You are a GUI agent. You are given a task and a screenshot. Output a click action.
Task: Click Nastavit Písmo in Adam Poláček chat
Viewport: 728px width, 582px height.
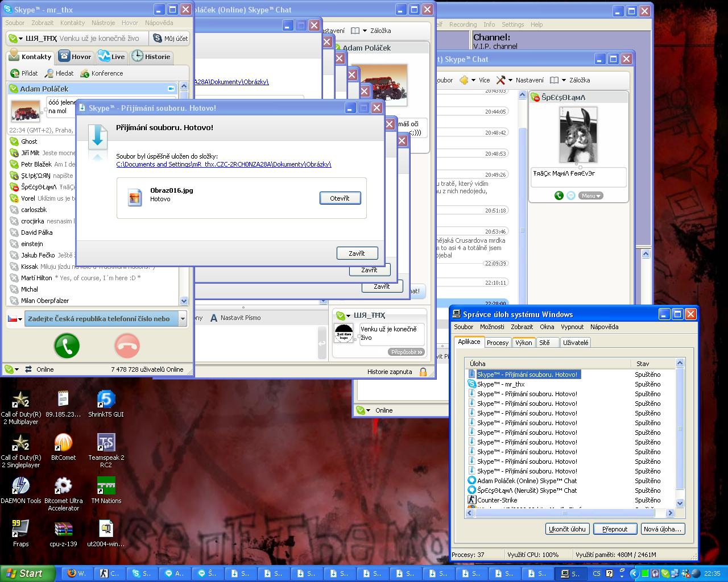(235, 318)
